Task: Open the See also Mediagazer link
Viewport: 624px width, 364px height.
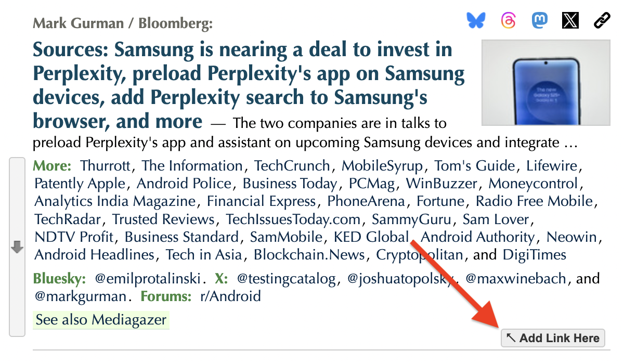Action: 101,320
